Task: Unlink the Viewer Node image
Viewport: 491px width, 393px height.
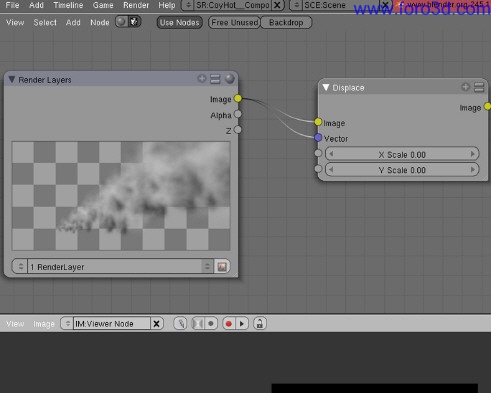Action: coord(156,324)
